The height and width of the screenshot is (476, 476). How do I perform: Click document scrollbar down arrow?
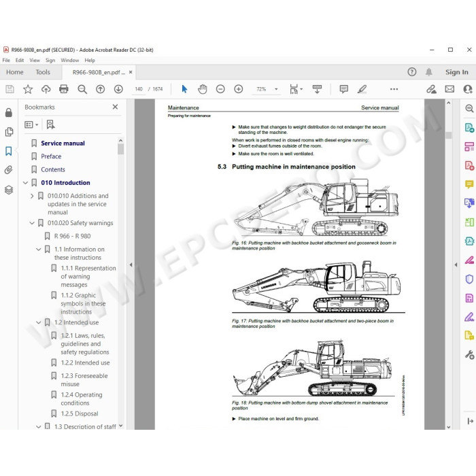449,427
